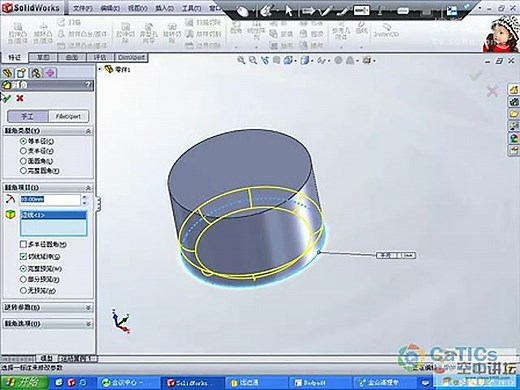
Task: Collapse the items to fillet section chevron
Action: 88,187
